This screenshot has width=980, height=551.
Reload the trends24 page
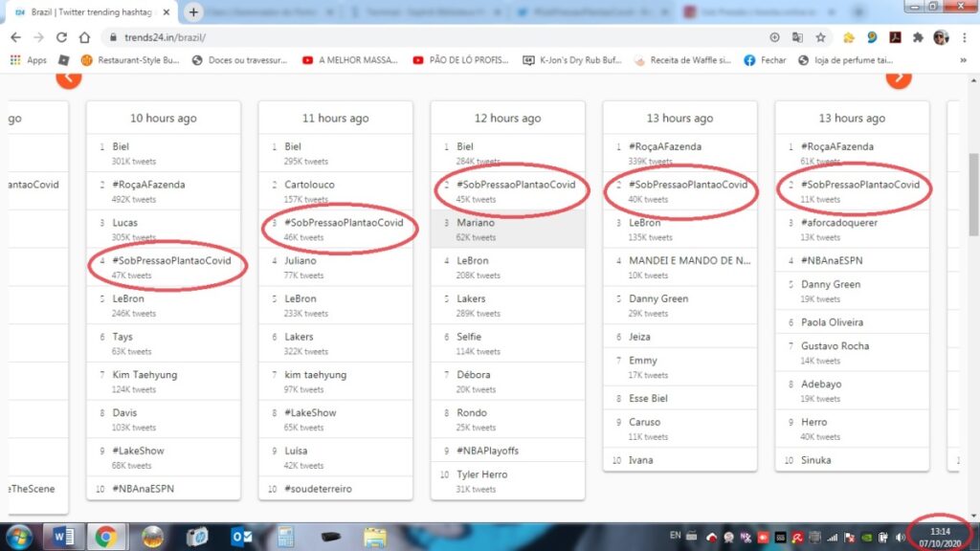tap(61, 37)
